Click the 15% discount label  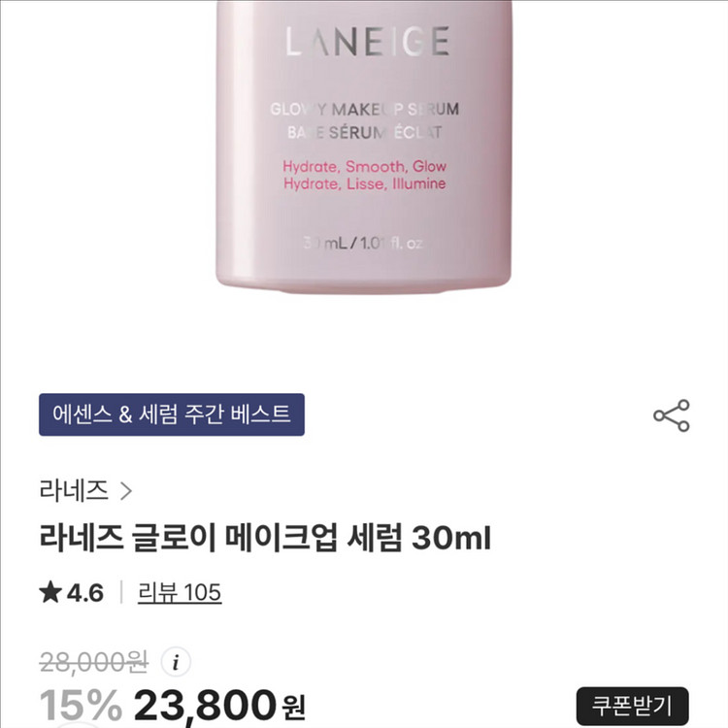pos(81,706)
